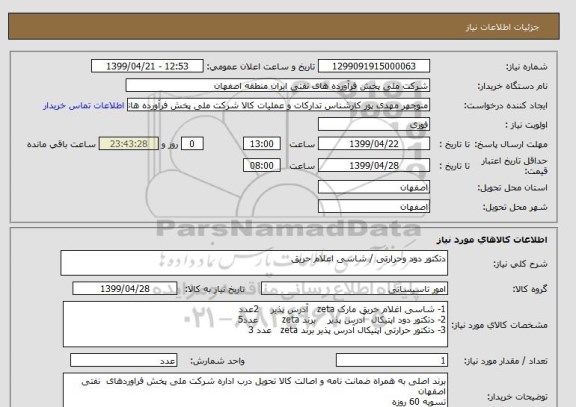Click the price validity time 08:00

(262, 165)
